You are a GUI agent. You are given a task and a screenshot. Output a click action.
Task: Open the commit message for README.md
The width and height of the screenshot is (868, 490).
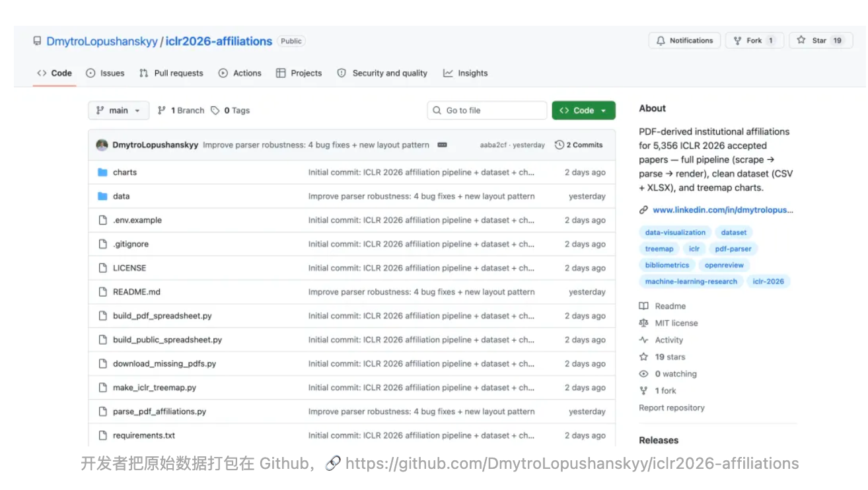tap(421, 292)
